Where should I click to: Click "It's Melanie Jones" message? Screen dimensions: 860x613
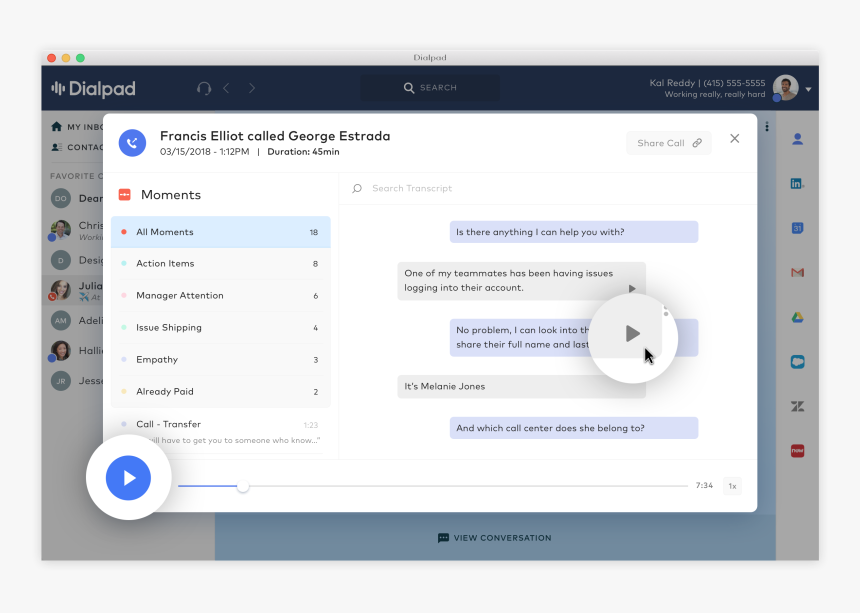pyautogui.click(x=521, y=387)
